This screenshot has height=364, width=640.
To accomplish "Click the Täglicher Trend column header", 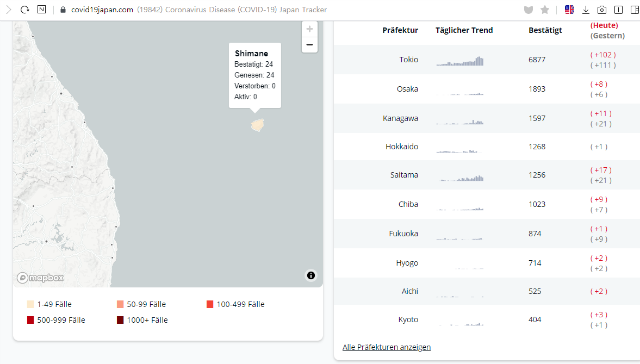I will [x=464, y=30].
